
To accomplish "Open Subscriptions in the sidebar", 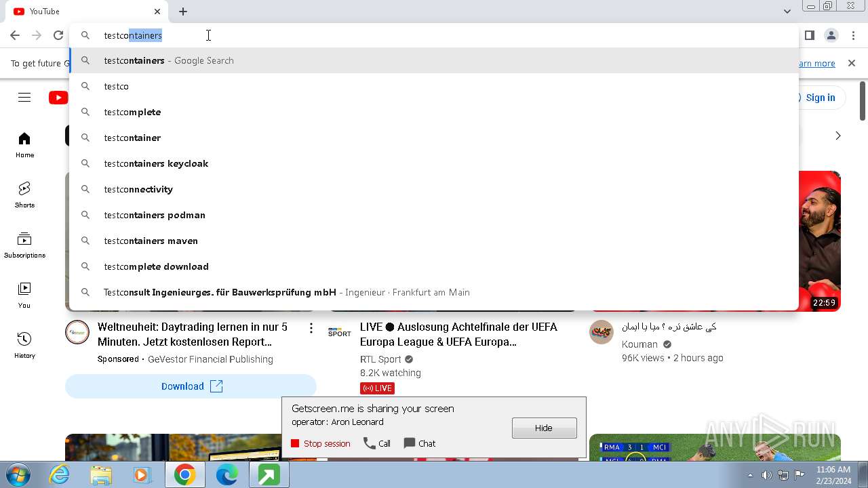I will [x=24, y=245].
